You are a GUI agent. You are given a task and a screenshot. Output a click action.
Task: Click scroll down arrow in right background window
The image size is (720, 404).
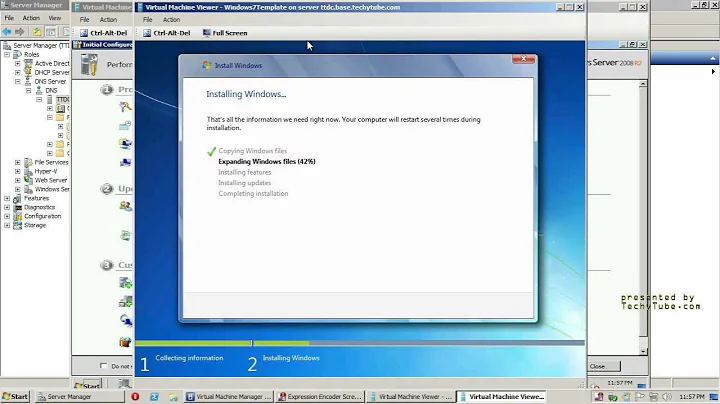coord(643,351)
